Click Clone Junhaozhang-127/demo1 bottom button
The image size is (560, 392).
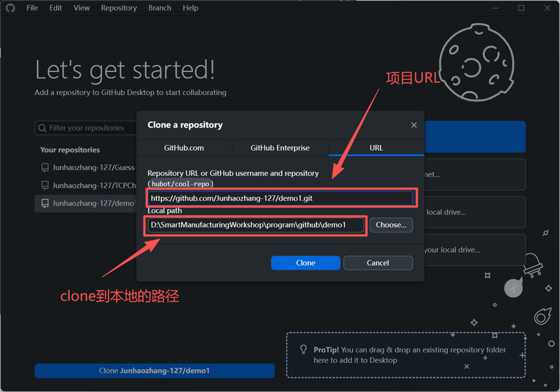[x=154, y=371]
